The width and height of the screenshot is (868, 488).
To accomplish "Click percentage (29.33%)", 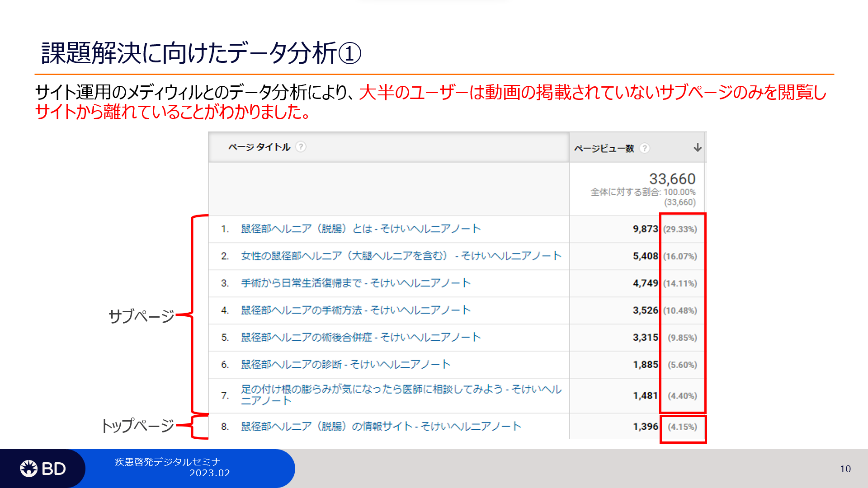I will coord(680,229).
